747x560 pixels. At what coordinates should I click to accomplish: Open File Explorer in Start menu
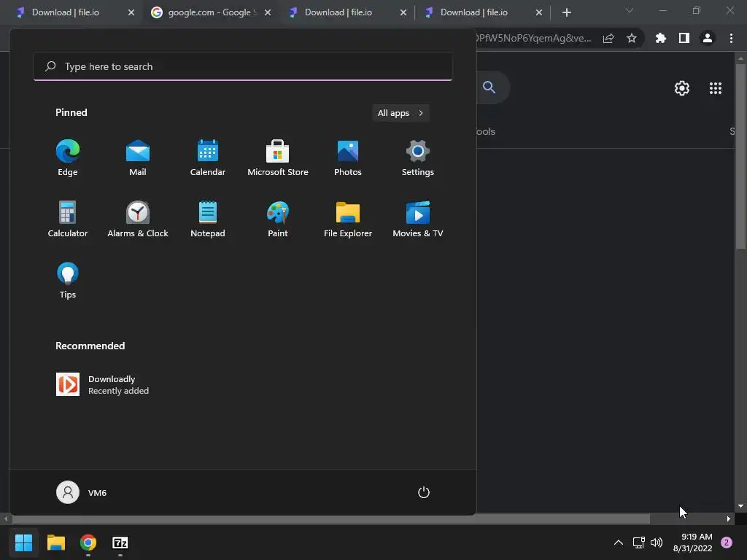[348, 219]
